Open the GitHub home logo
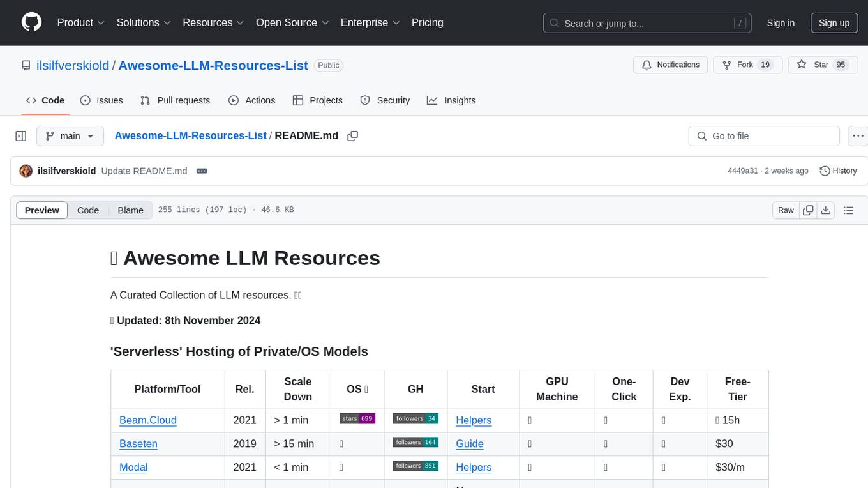Screen dimensions: 868x488 31,22
